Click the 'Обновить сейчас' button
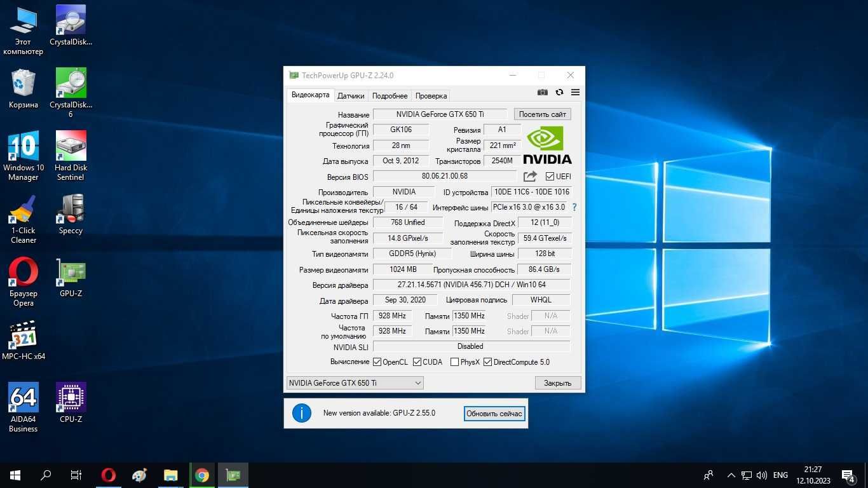This screenshot has height=488, width=868. (x=494, y=414)
